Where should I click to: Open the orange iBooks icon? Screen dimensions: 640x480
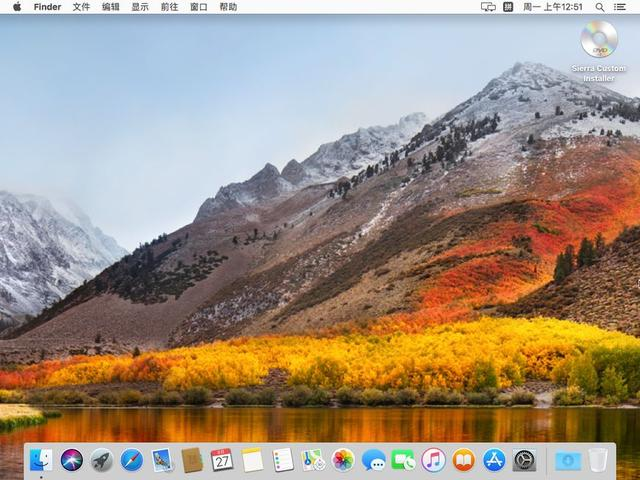[464, 460]
